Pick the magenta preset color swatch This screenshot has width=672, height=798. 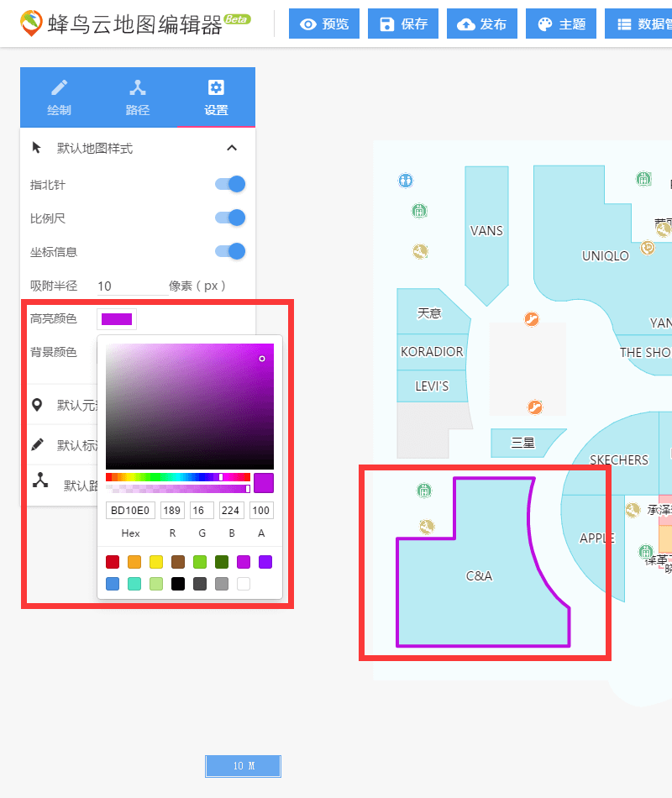[244, 562]
